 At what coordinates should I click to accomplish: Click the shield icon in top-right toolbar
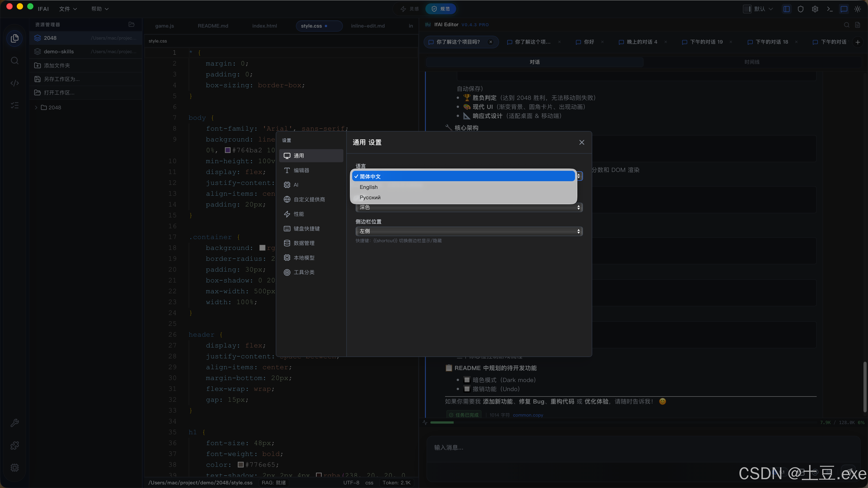tap(801, 9)
